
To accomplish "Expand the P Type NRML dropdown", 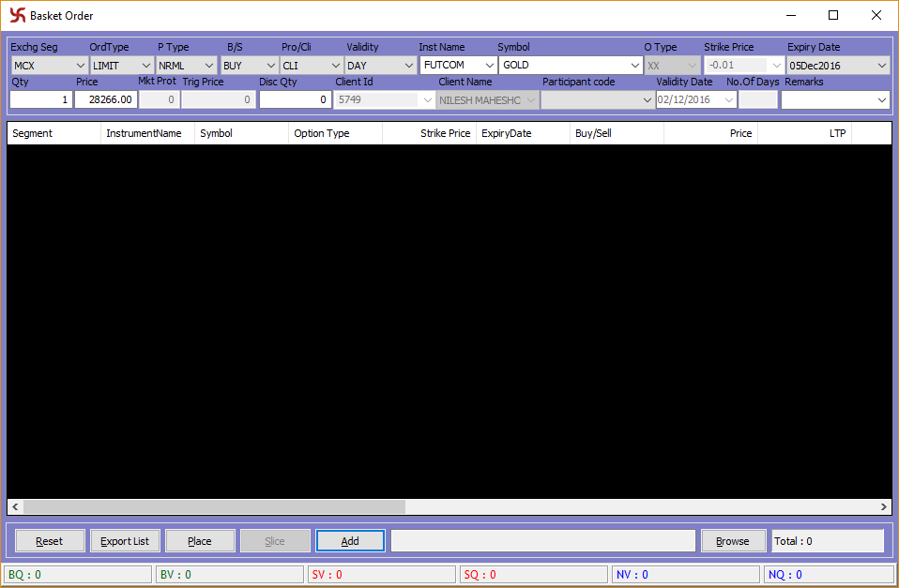I will 208,65.
